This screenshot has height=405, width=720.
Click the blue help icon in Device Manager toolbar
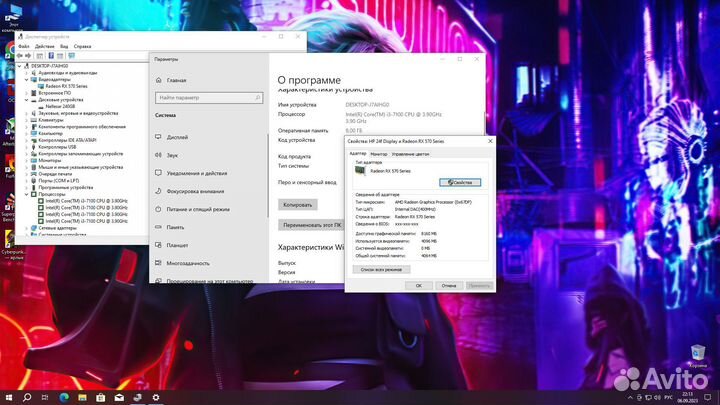pyautogui.click(x=51, y=56)
